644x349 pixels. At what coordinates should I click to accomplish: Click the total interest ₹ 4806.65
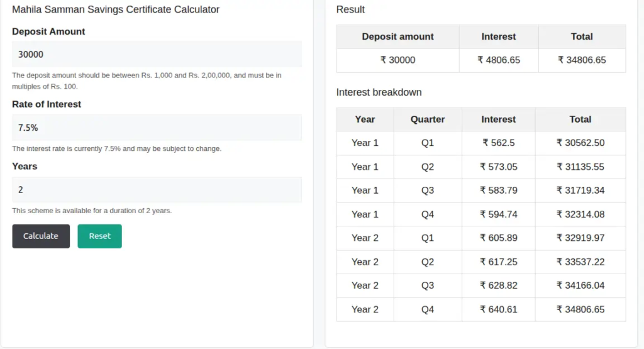click(499, 60)
